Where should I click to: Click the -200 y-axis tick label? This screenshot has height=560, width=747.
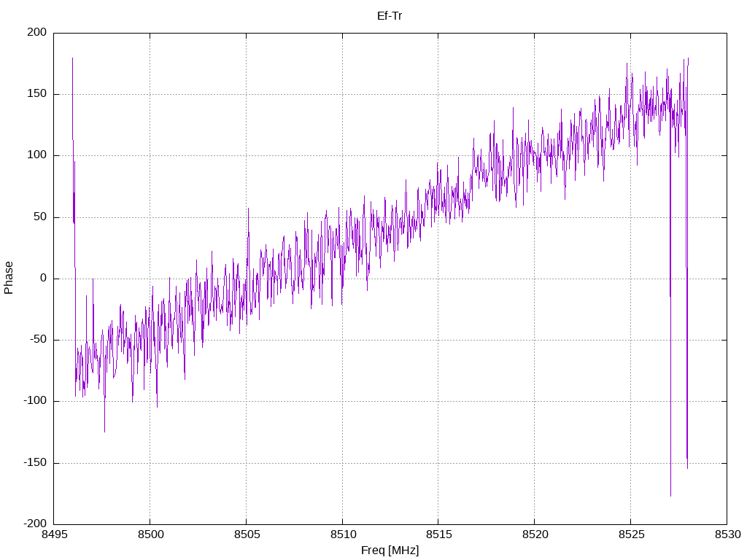coord(35,524)
